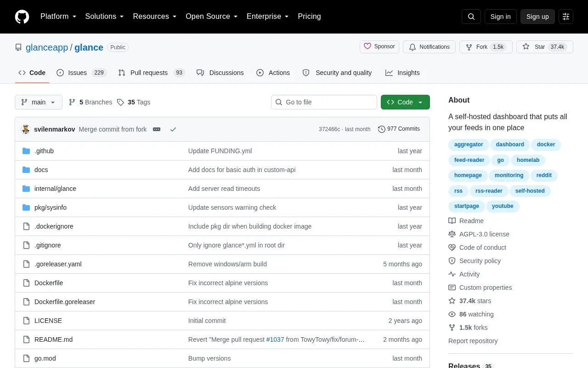
Task: Open pull request #1037 link
Action: click(x=275, y=339)
